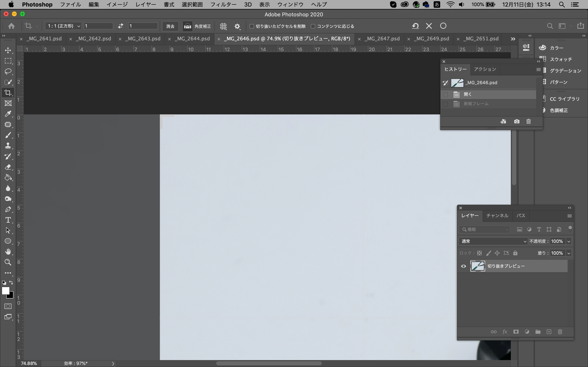Hide the 切り抜きプレビュー layer
This screenshot has height=367, width=588.
click(x=463, y=266)
